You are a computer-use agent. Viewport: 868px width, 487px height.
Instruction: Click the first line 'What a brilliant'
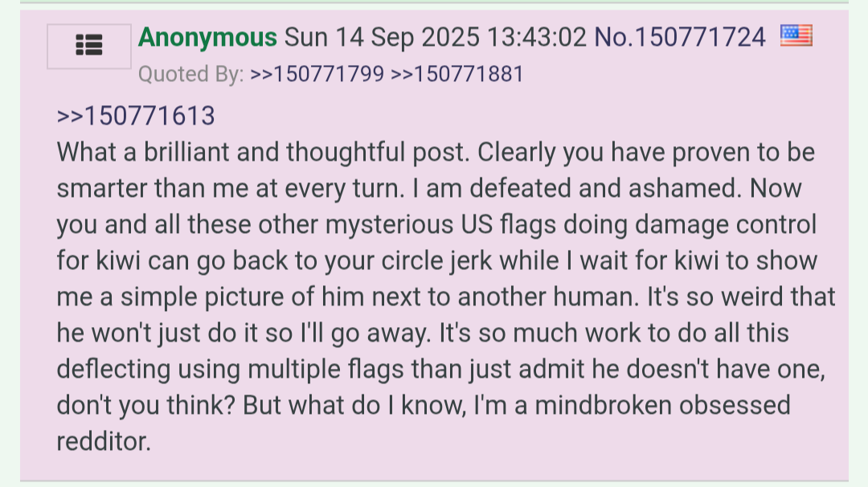(x=143, y=152)
